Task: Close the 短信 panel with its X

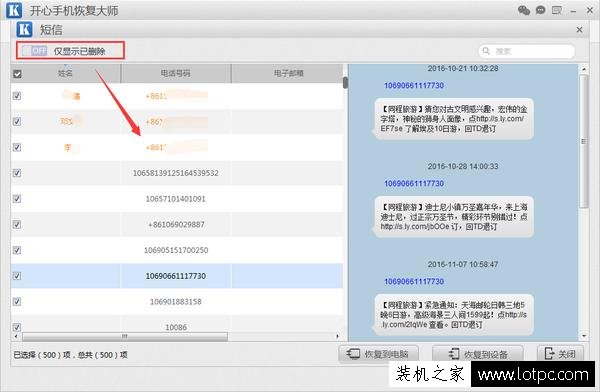Action: tap(579, 29)
